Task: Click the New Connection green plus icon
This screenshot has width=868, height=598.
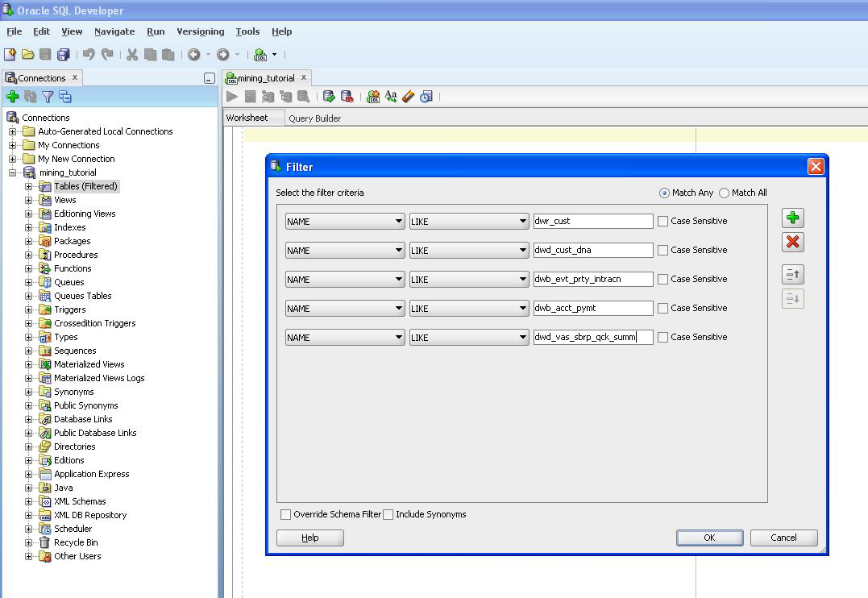Action: pyautogui.click(x=12, y=97)
